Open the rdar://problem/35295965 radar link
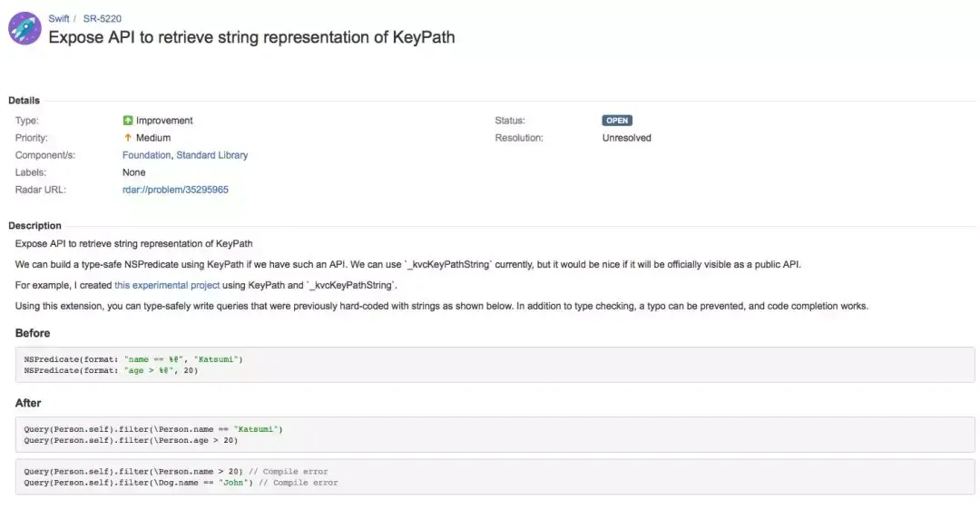The height and width of the screenshot is (510, 980). 175,190
